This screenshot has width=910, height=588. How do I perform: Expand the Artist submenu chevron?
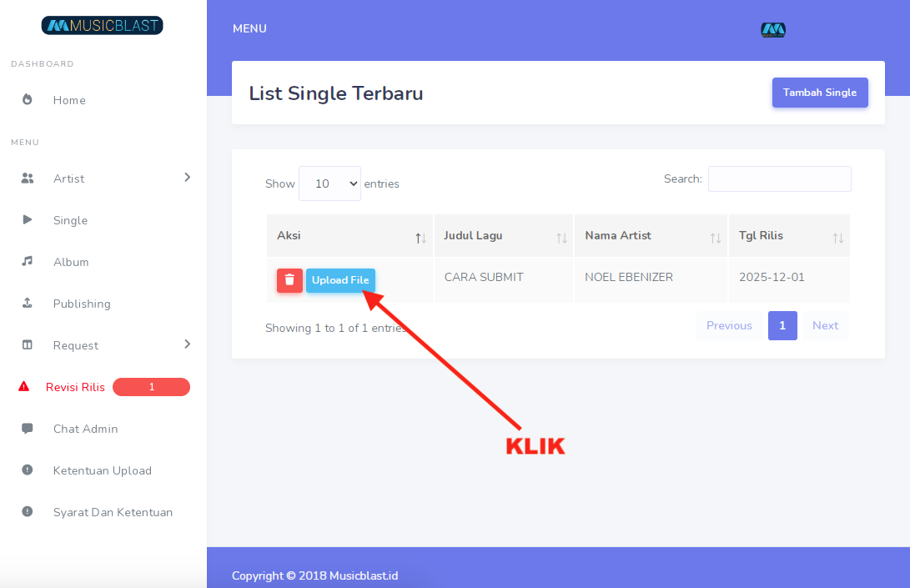[x=187, y=178]
